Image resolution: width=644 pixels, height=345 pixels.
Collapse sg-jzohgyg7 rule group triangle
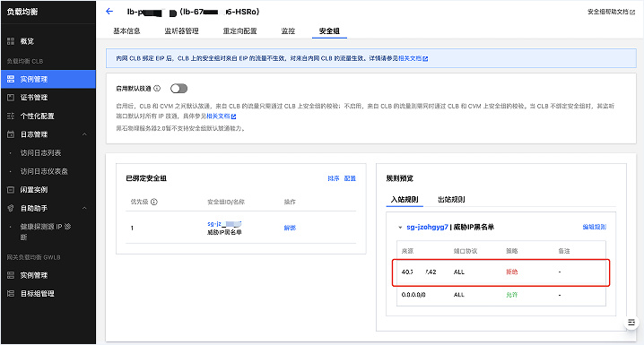tap(400, 228)
